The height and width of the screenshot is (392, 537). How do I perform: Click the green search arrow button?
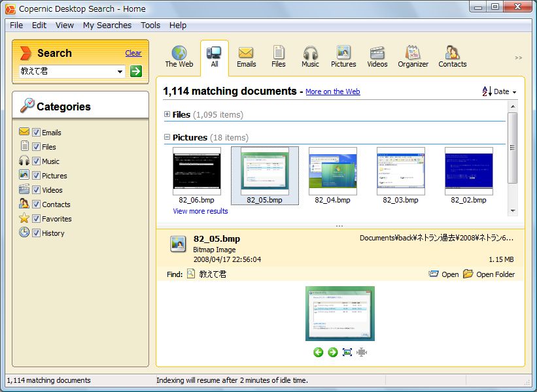(136, 71)
